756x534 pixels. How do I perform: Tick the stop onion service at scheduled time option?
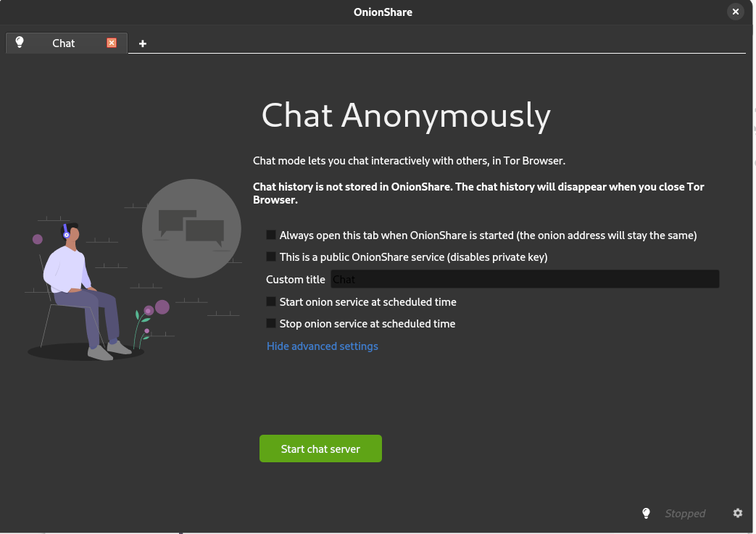click(x=271, y=323)
